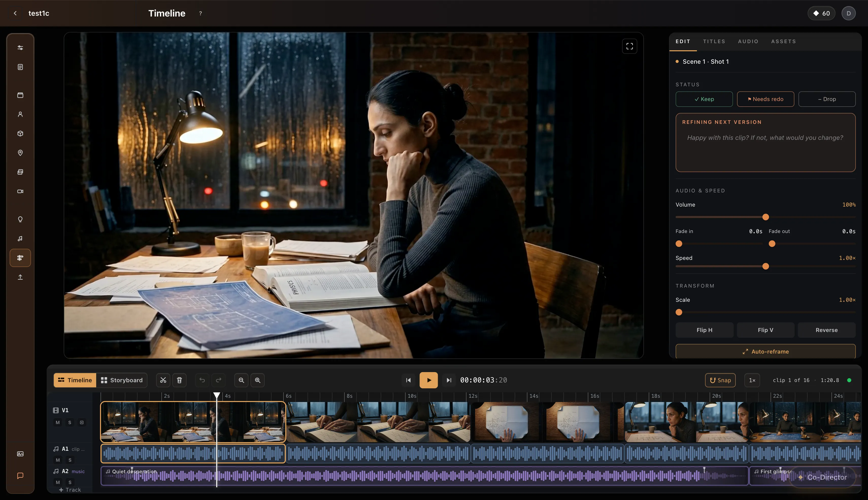Viewport: 868px width, 500px height.
Task: Undo the last timeline edit
Action: [202, 380]
